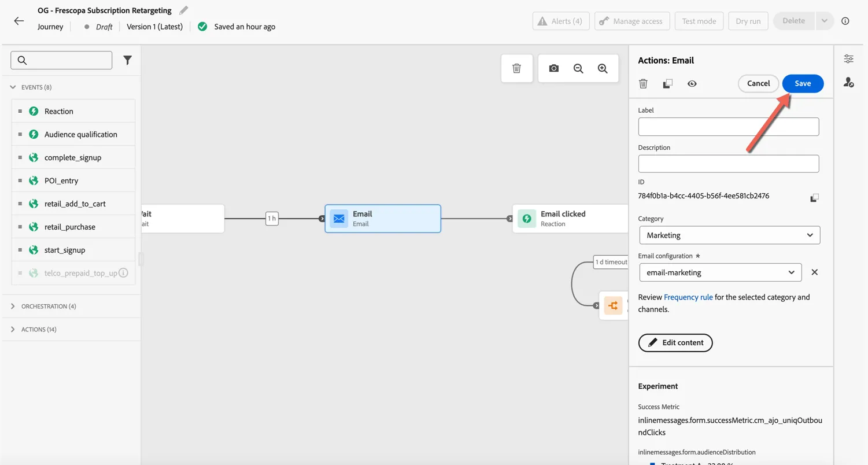Delete selected node with canvas trash icon
Image resolution: width=868 pixels, height=465 pixels.
click(x=516, y=68)
